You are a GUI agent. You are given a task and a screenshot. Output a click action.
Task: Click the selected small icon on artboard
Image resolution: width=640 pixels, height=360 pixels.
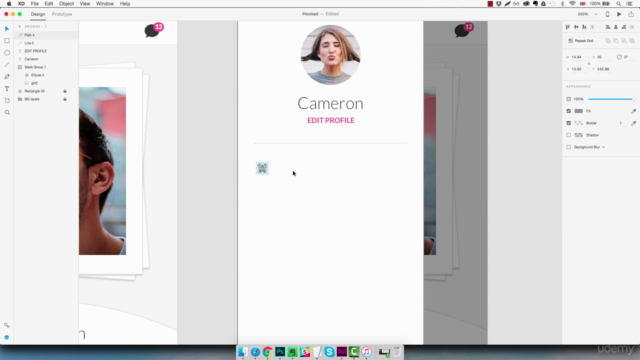(262, 168)
